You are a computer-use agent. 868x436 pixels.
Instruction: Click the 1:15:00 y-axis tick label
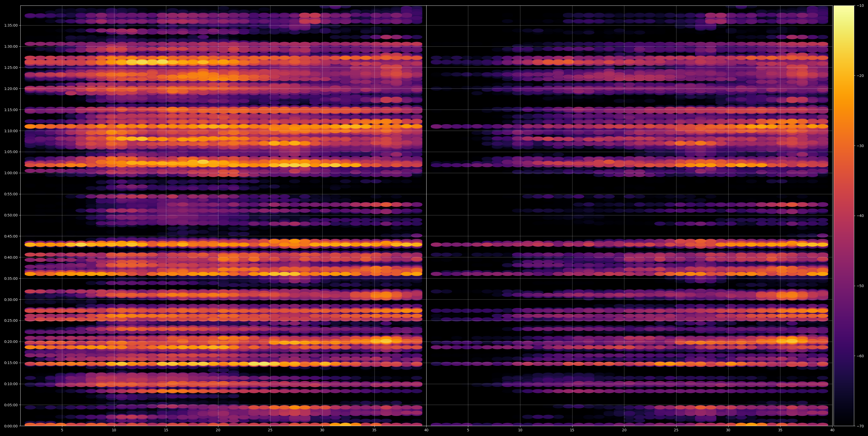[11, 110]
